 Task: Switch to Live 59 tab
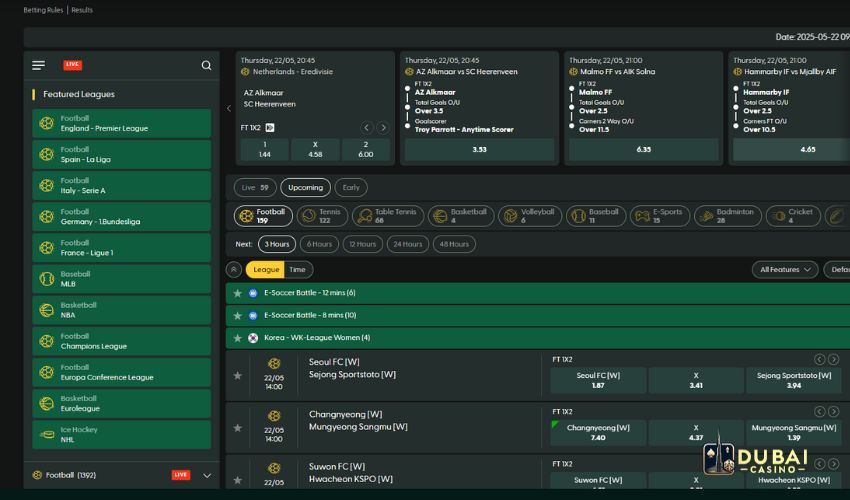click(x=255, y=188)
